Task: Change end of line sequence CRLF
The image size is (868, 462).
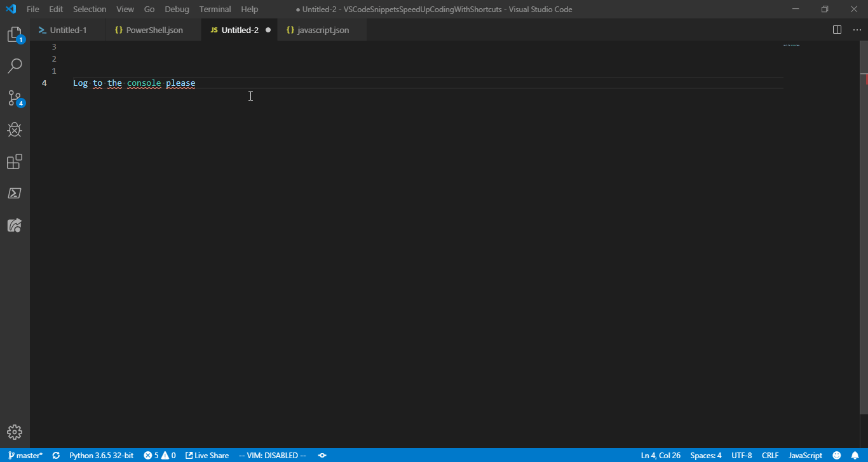Action: [x=770, y=456]
